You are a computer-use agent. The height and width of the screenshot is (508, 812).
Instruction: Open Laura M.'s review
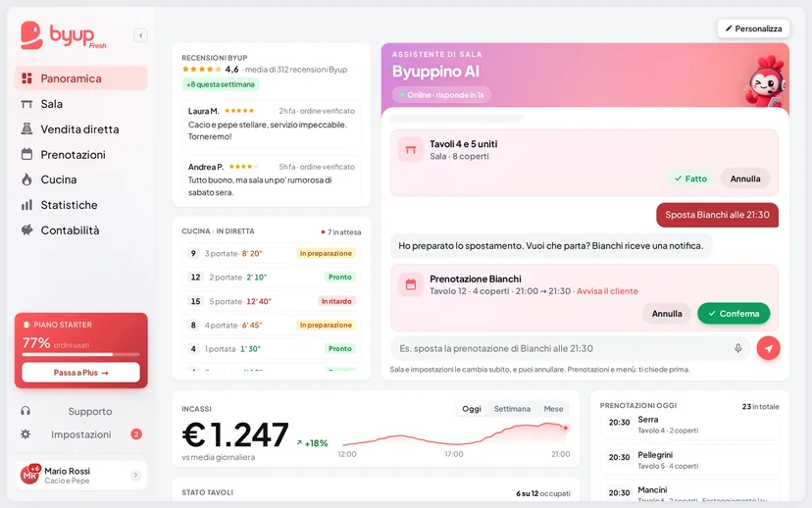point(272,125)
